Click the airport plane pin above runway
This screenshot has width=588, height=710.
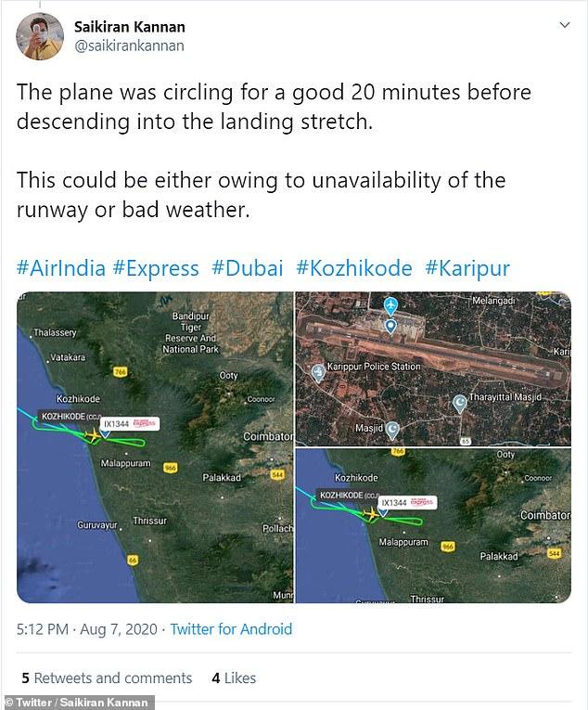coord(390,306)
